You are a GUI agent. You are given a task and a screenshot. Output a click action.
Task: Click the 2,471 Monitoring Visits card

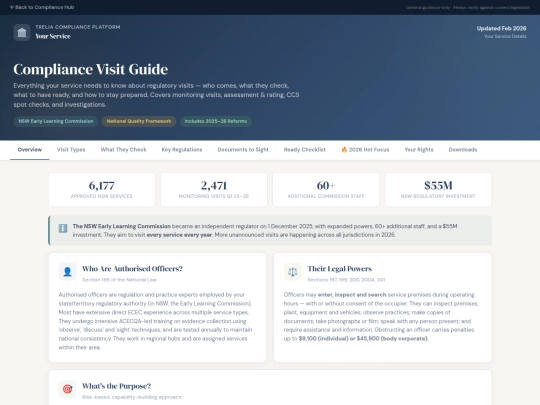coord(214,190)
